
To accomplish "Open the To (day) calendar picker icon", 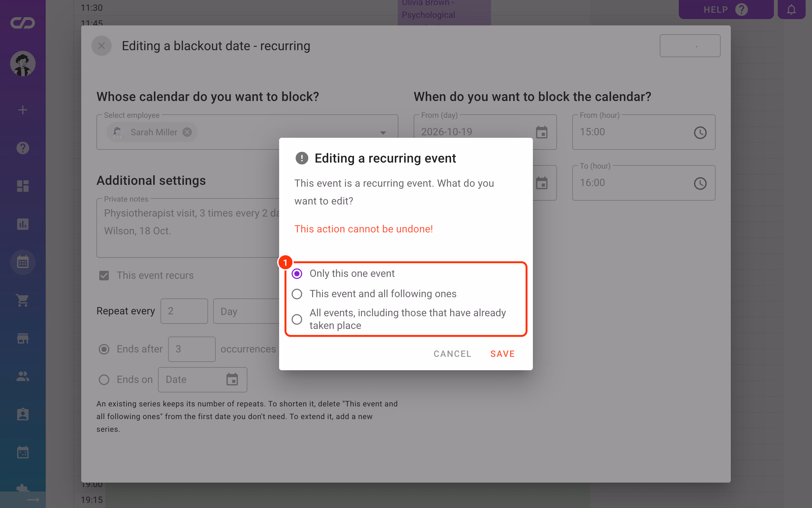I will pos(541,183).
